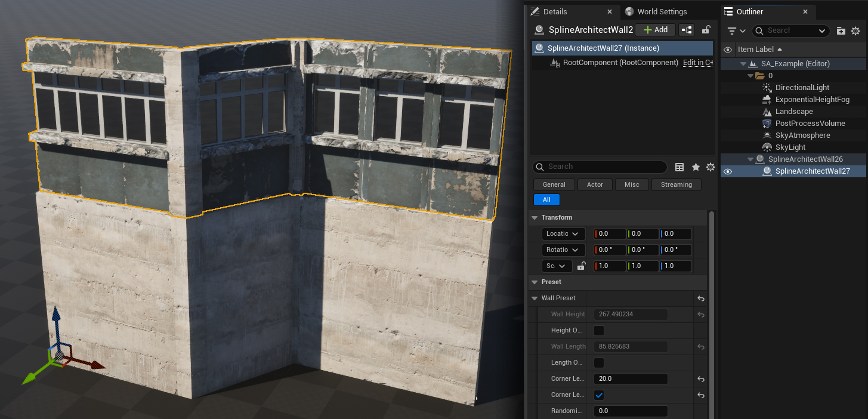Click the Corner Length 20.0 value field

pos(630,379)
